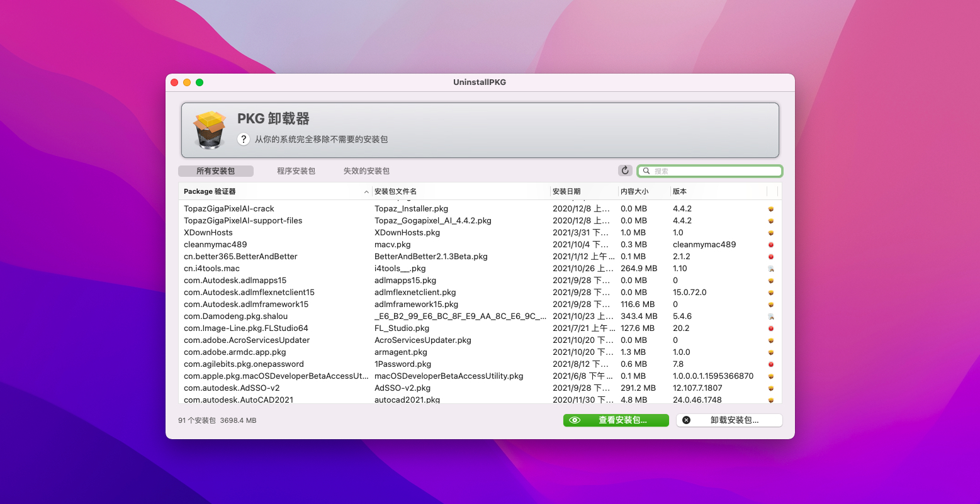Image resolution: width=980 pixels, height=504 pixels.
Task: Click the status icon for cn.better365.BetterAndBetter row
Action: tap(771, 257)
